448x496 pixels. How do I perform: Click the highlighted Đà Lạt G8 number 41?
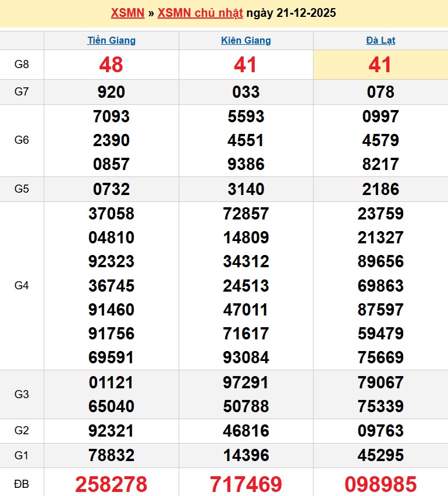pos(381,65)
